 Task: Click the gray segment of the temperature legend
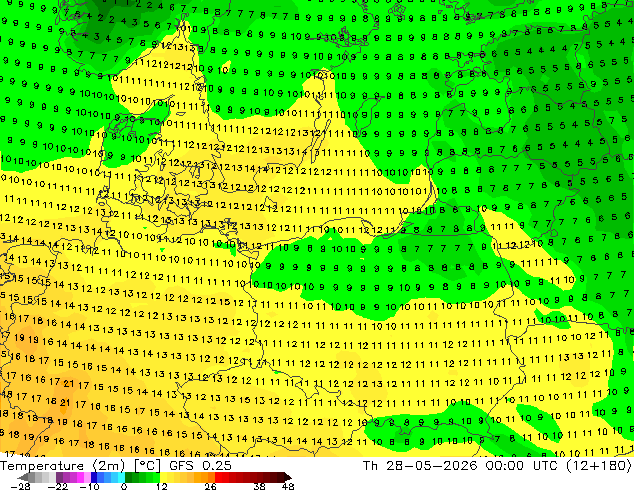(x=38, y=478)
